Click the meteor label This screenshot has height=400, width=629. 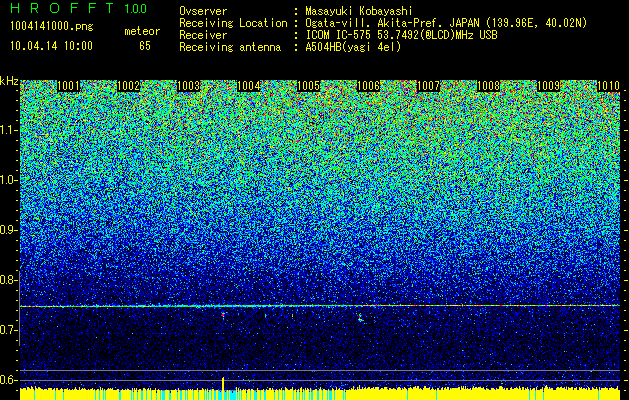point(142,31)
